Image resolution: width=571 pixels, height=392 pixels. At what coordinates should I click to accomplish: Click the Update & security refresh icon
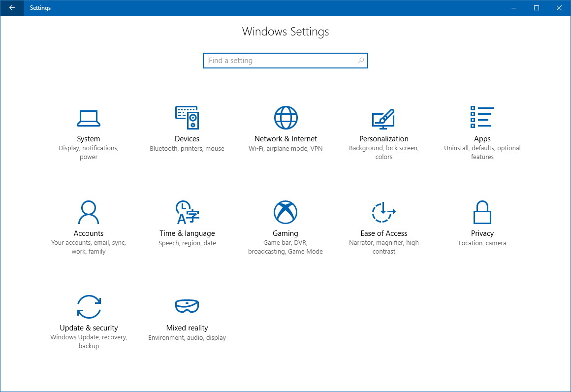click(89, 307)
